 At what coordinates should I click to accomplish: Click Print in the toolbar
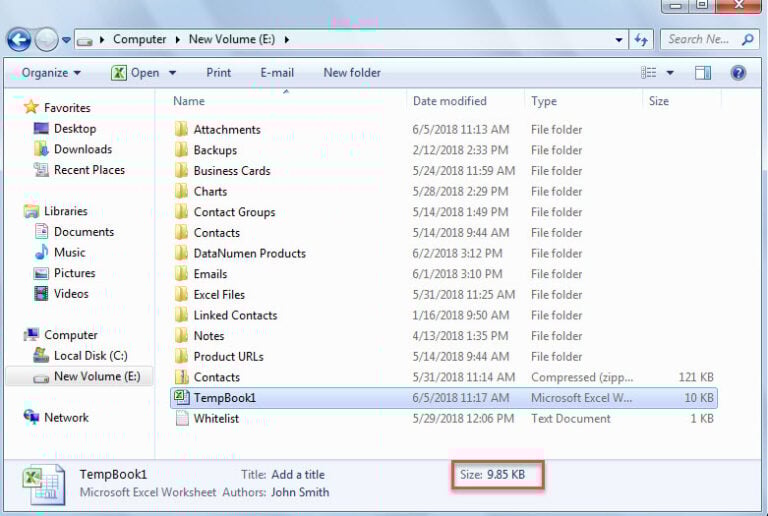pos(218,73)
